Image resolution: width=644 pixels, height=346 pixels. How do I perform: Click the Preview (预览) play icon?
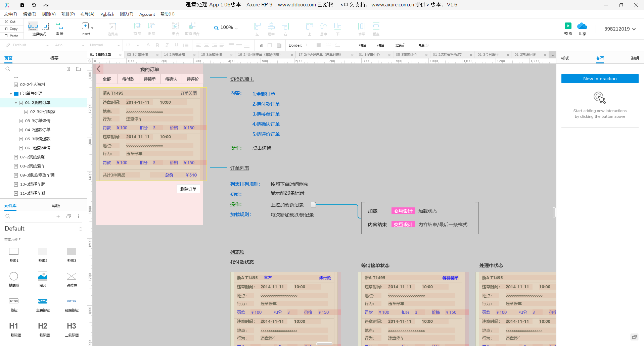click(x=568, y=26)
